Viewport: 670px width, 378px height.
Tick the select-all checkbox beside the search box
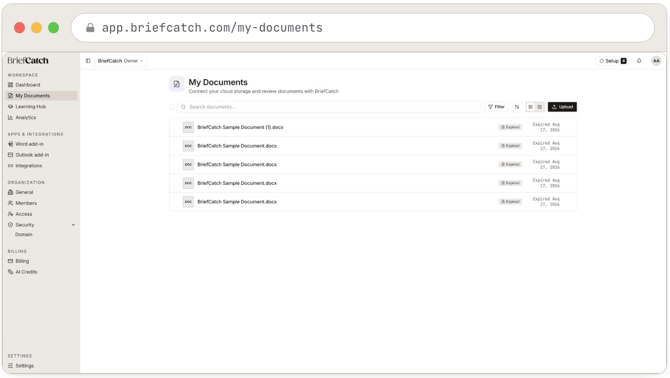tap(172, 107)
